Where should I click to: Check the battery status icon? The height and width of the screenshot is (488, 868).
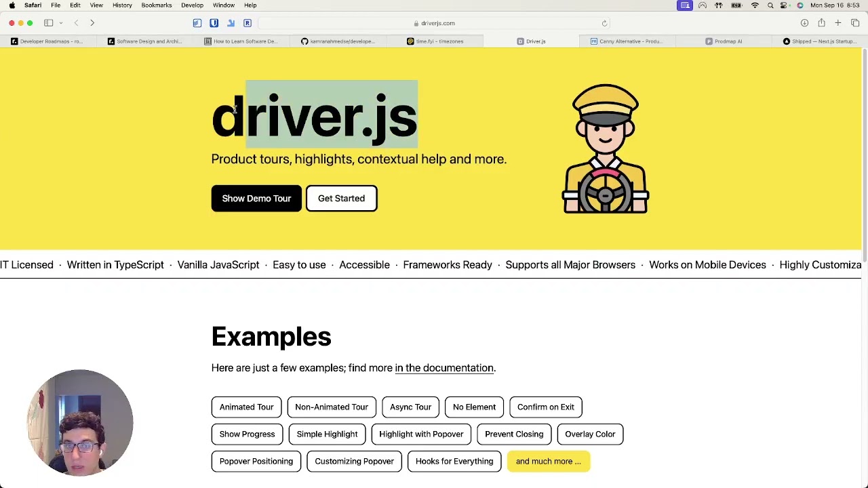[736, 5]
